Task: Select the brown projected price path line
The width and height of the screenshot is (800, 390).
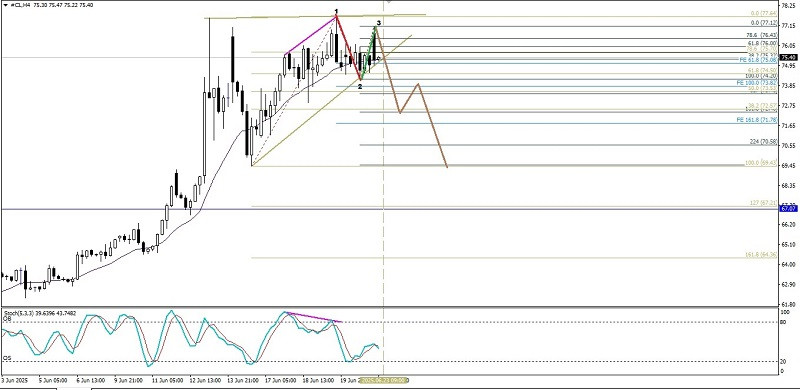Action: pos(411,97)
